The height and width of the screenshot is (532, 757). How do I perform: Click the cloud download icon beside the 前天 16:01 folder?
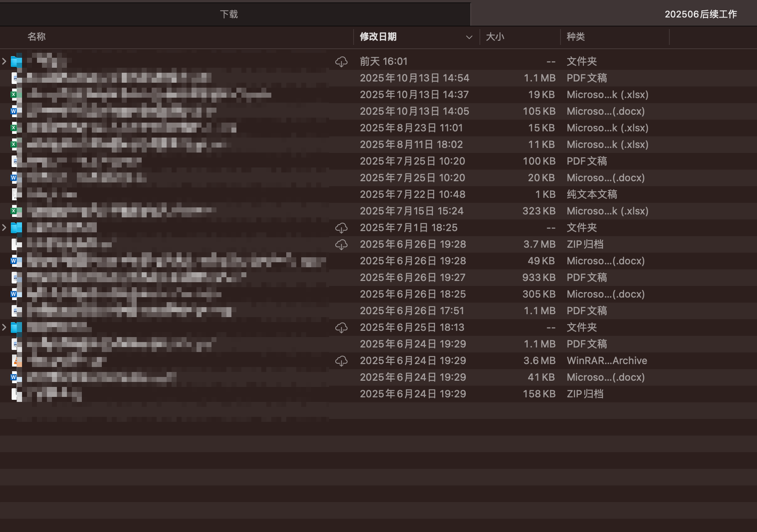(341, 62)
